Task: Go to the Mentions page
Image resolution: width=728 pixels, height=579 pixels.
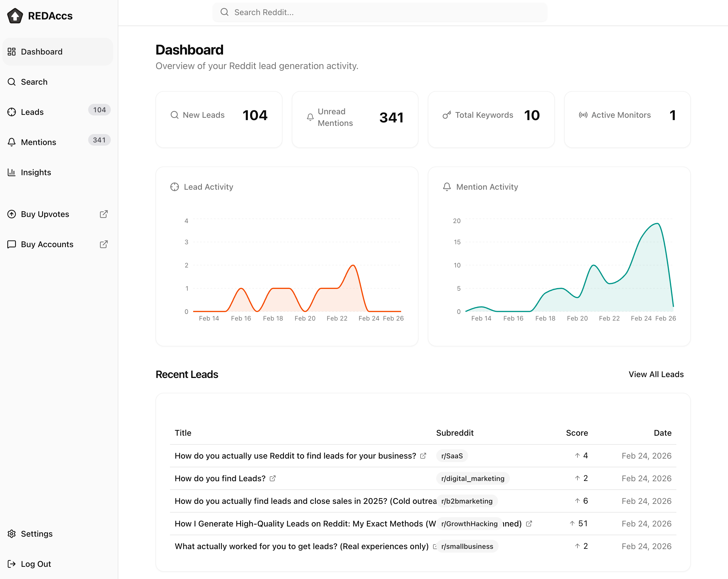Action: (39, 142)
